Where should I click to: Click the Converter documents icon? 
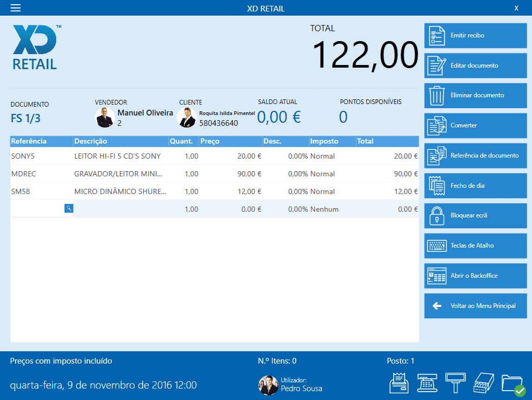(436, 126)
